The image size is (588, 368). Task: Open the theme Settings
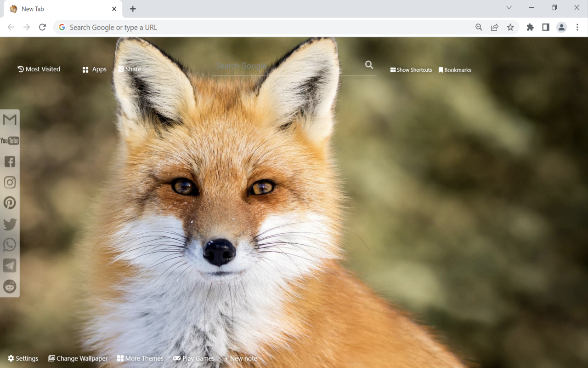click(23, 358)
